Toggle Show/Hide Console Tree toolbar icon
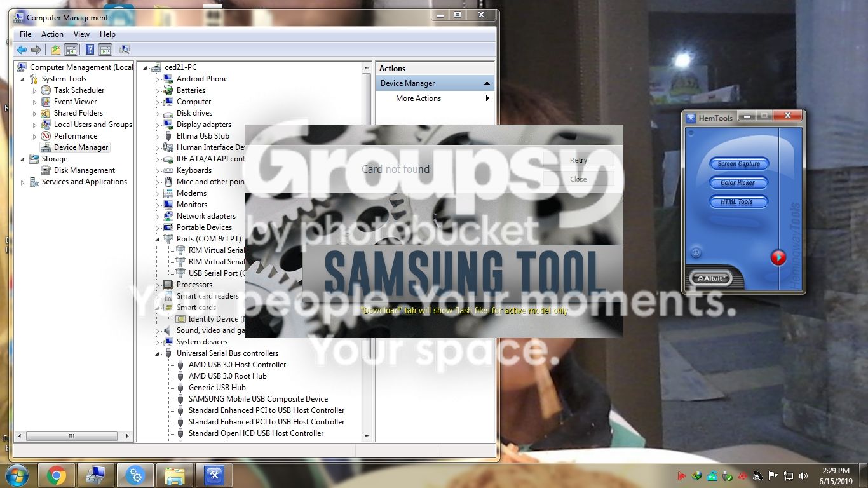 click(71, 50)
